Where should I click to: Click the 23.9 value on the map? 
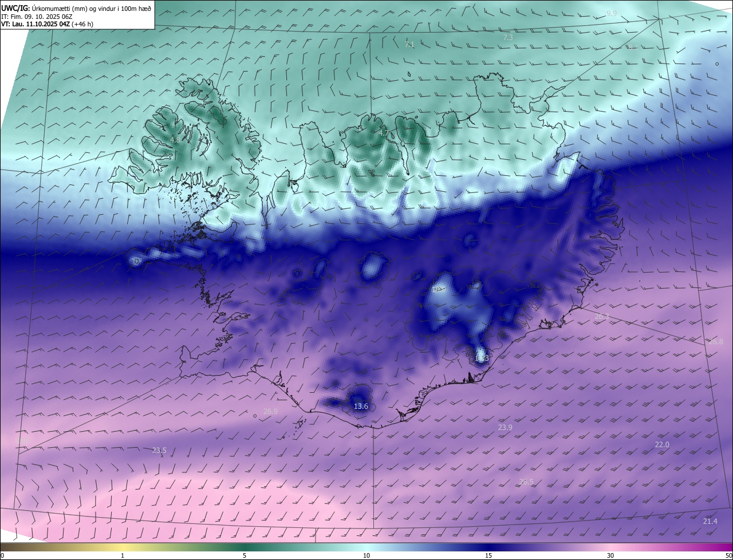coord(505,428)
